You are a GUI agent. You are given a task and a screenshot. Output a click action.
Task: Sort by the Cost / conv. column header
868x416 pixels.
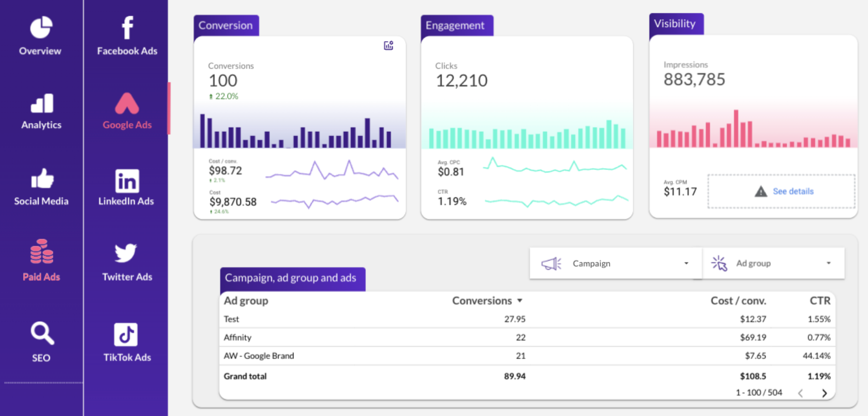738,301
